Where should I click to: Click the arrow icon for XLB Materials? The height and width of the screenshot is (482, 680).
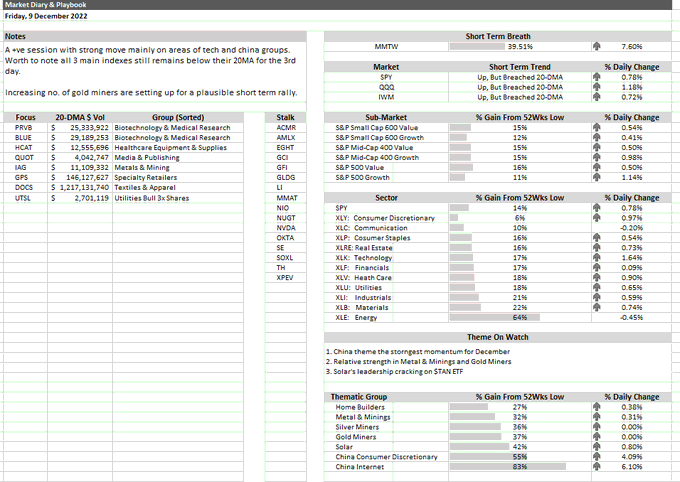coord(597,307)
